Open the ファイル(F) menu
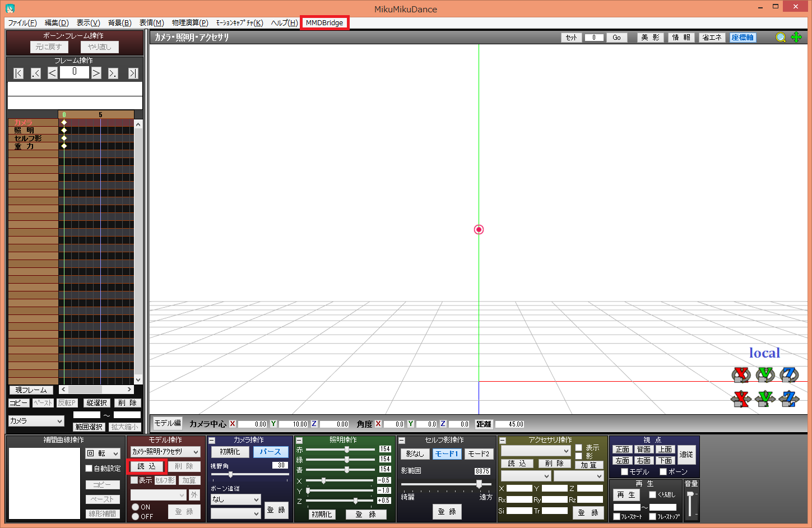This screenshot has height=528, width=812. (22, 23)
